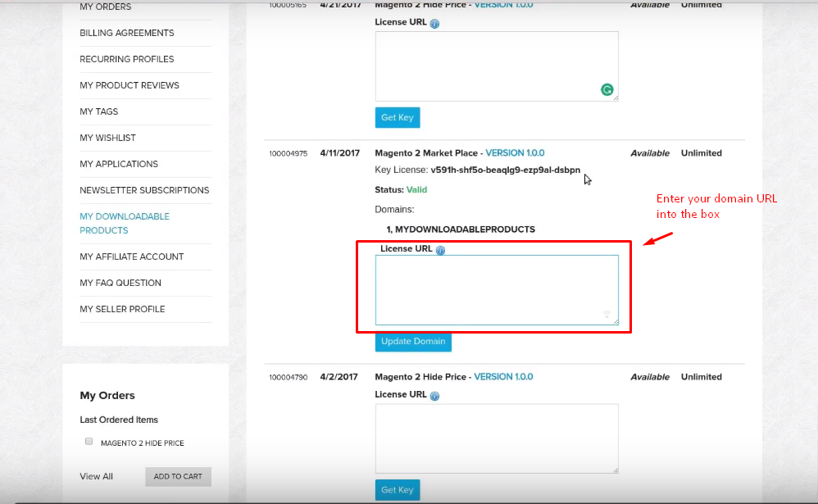Click the Grammarly icon in the top License URL box

(607, 89)
